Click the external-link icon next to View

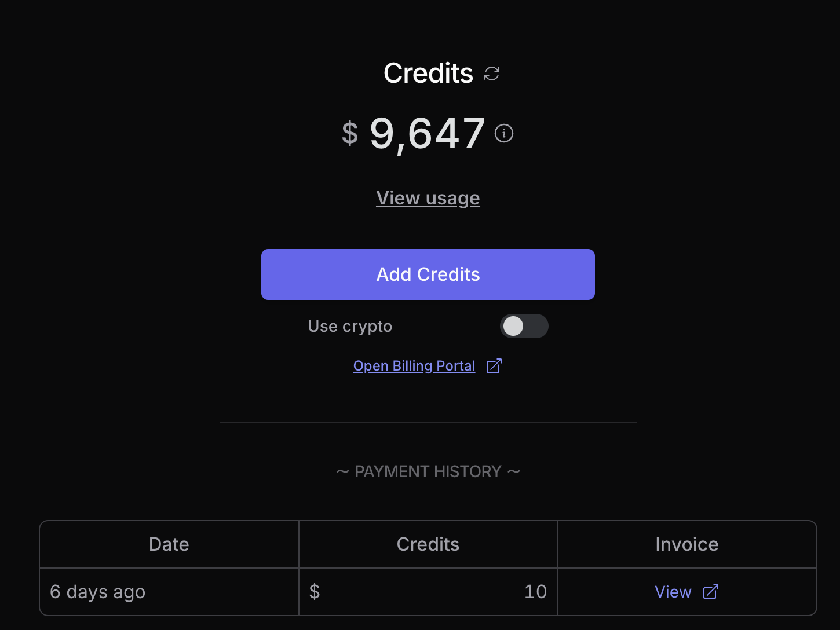point(711,592)
